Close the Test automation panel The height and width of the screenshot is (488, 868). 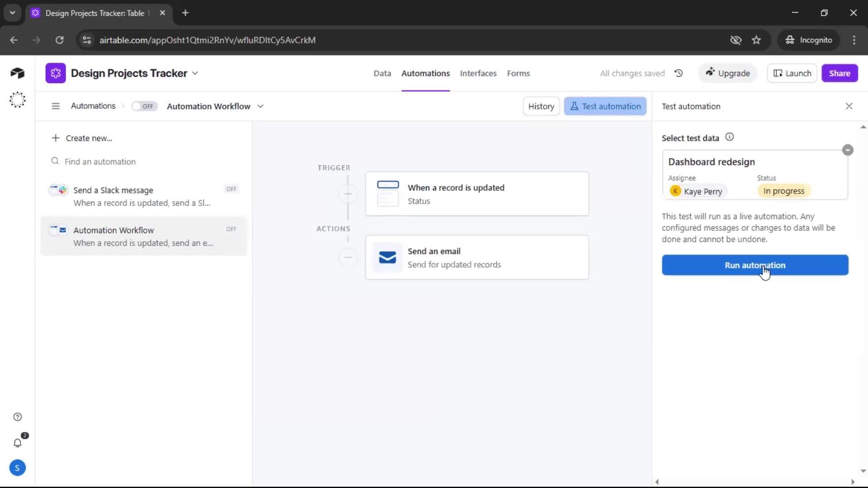pyautogui.click(x=849, y=106)
